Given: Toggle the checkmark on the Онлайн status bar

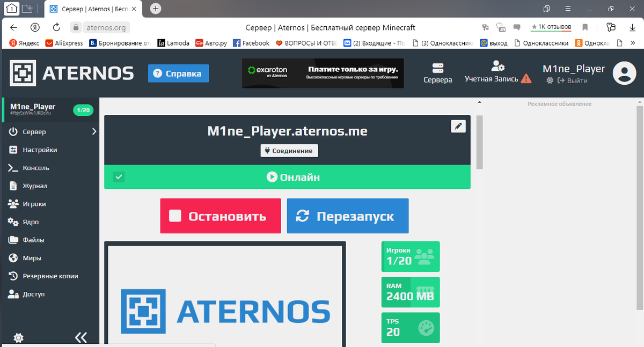Looking at the screenshot, I should 118,176.
